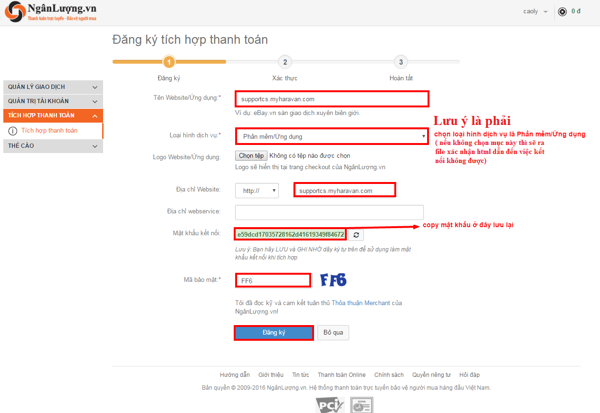This screenshot has height=413, width=600.
Task: Collapse Tích hợp thanh toán section
Action: (53, 115)
